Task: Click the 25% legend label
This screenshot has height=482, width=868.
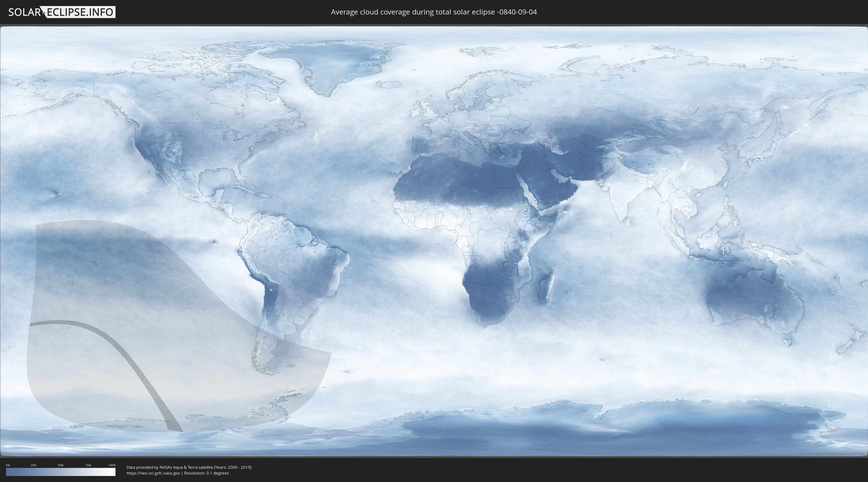Action: [33, 465]
